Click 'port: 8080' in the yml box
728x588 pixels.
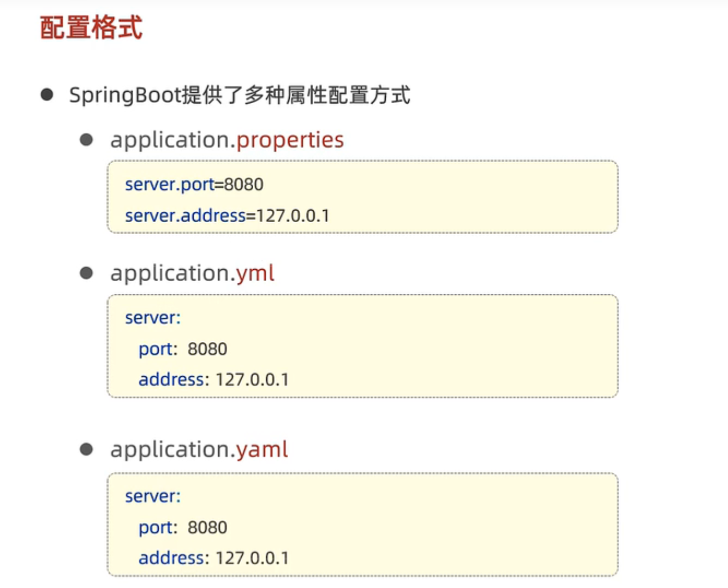coord(183,349)
